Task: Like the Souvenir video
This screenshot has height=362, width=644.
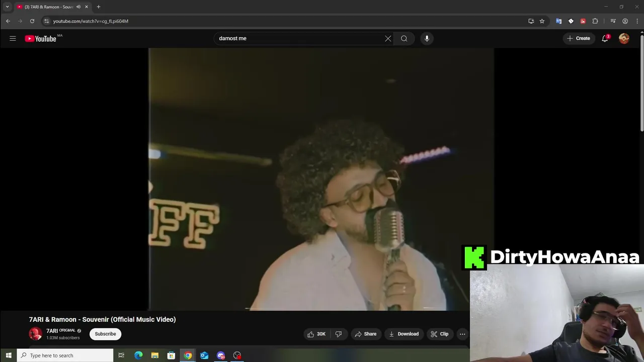Action: [316, 334]
